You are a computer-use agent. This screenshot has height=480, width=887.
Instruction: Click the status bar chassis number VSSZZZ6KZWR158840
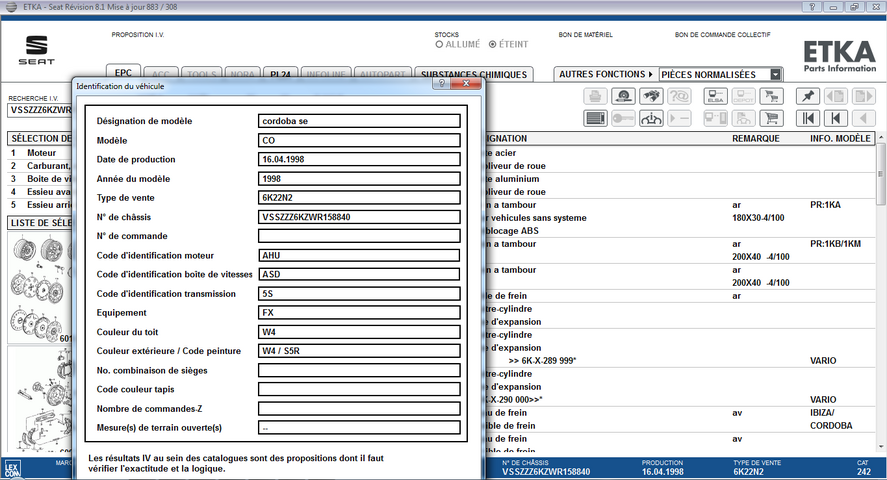pyautogui.click(x=546, y=472)
